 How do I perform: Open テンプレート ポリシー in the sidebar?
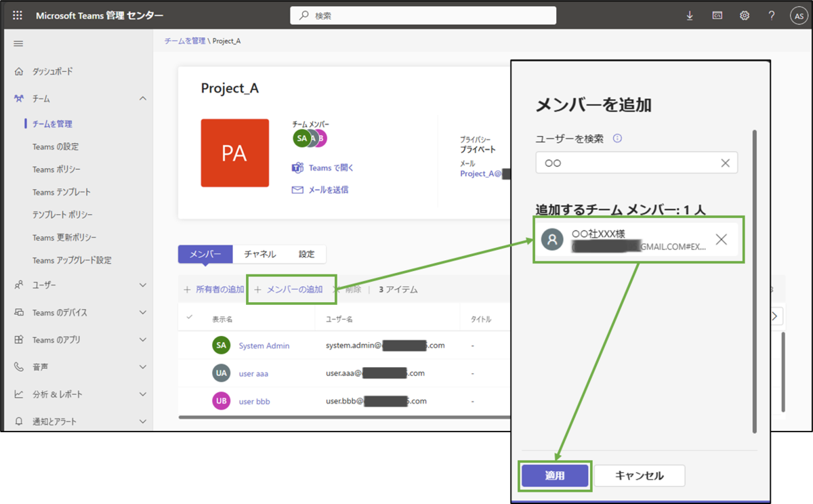[x=63, y=215]
